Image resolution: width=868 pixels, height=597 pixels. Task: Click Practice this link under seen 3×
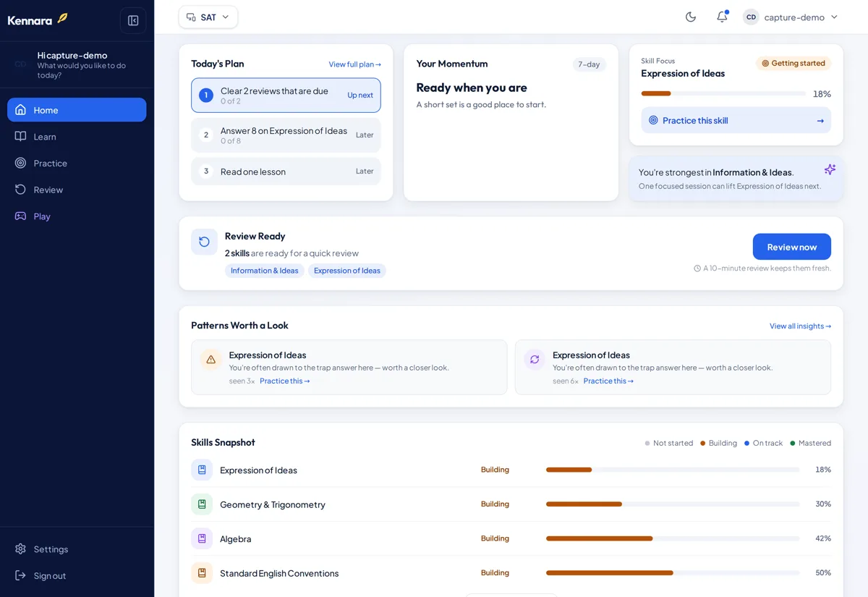pos(285,381)
